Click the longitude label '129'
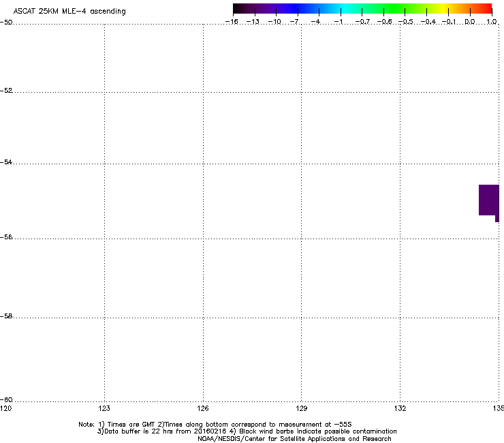 click(302, 408)
